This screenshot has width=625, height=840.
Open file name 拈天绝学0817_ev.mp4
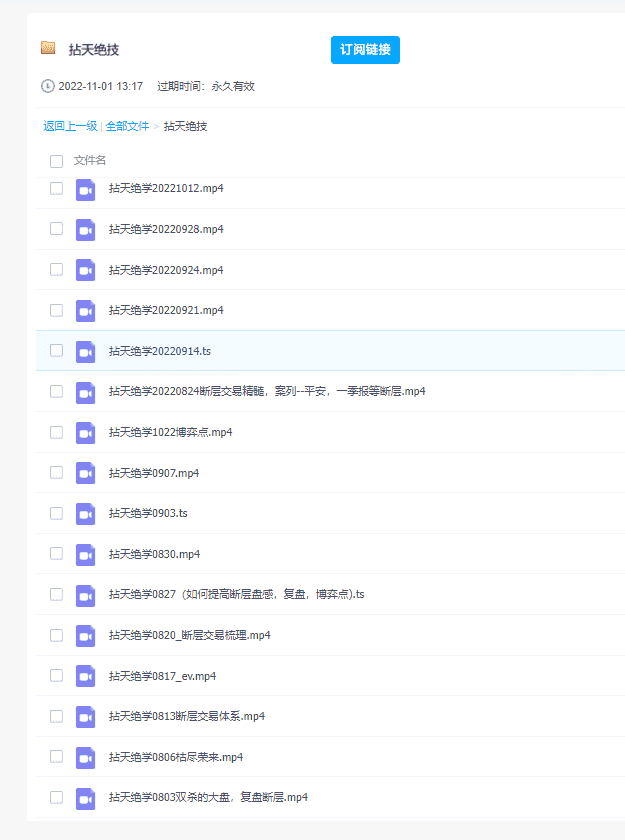tap(162, 676)
